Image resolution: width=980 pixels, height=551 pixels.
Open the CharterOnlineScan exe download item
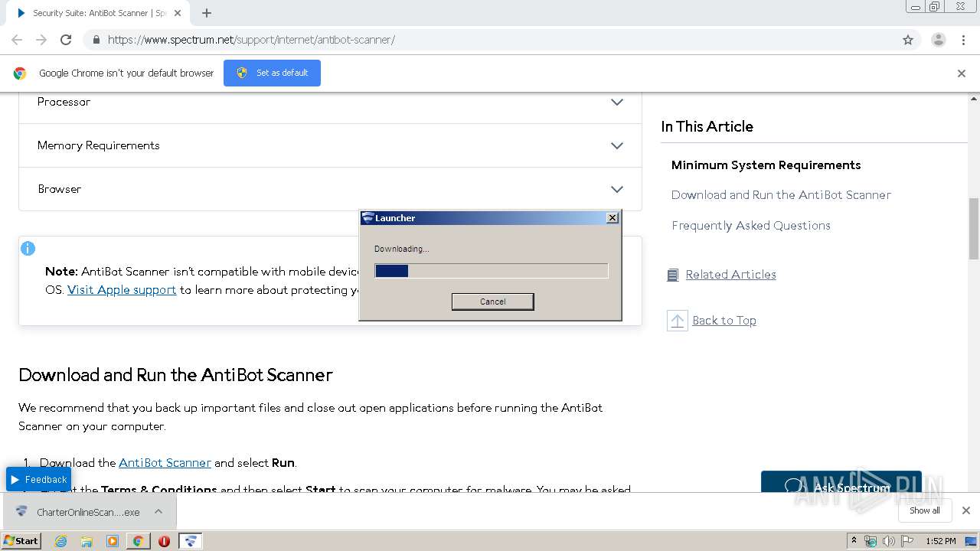click(79, 512)
